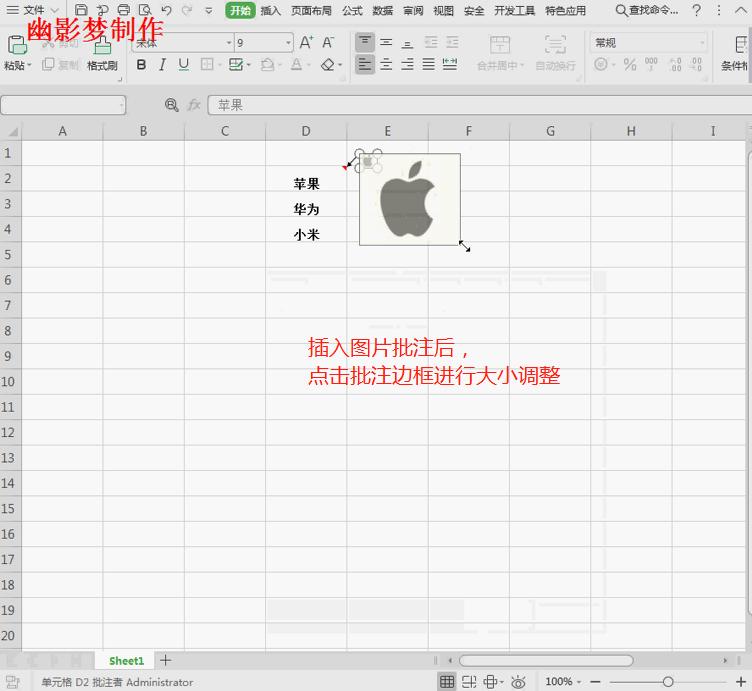Switch to the Review tab
The image size is (752, 691).
(413, 11)
